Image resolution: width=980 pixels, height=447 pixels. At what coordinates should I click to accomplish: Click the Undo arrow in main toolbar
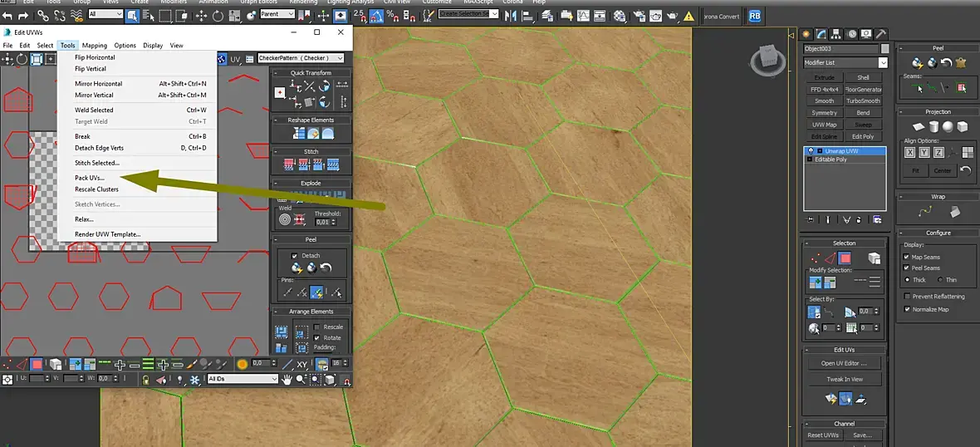[x=7, y=15]
